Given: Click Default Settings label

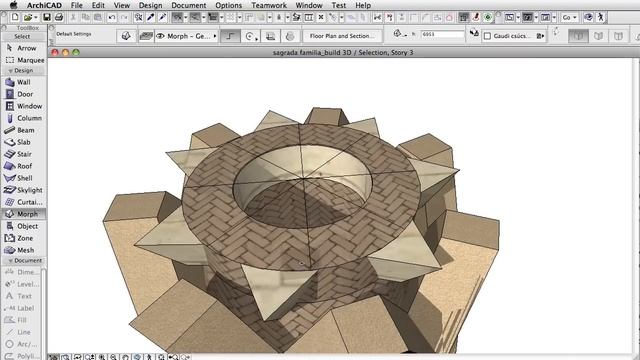Looking at the screenshot, I should (74, 34).
